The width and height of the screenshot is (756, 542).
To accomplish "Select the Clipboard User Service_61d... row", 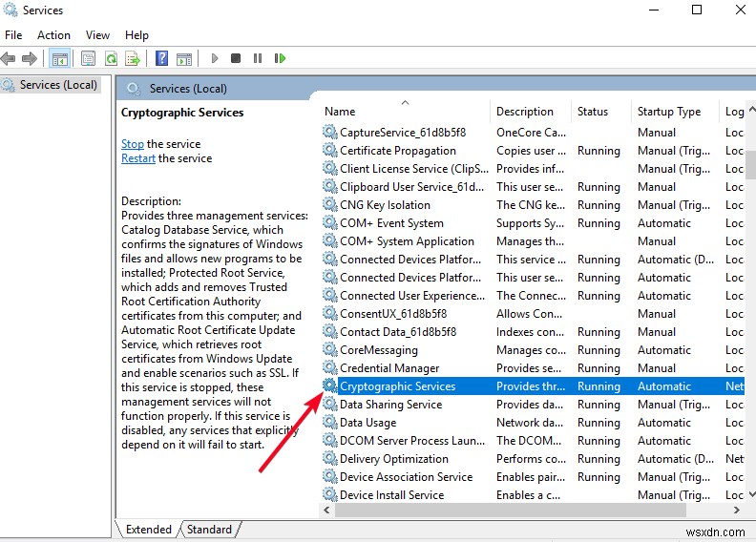I will [x=533, y=187].
